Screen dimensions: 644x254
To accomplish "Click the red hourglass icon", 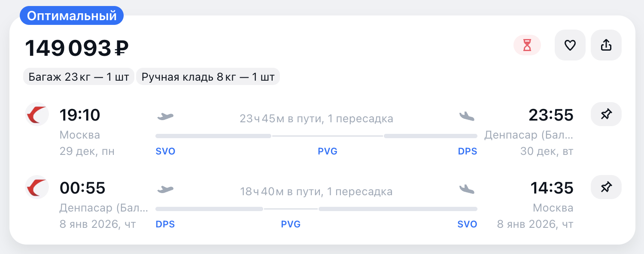I will (x=527, y=45).
